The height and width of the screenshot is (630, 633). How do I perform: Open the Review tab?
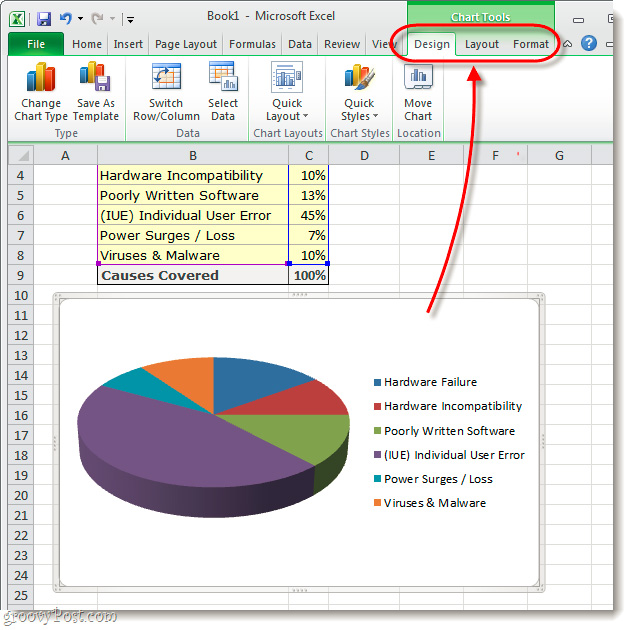point(342,44)
